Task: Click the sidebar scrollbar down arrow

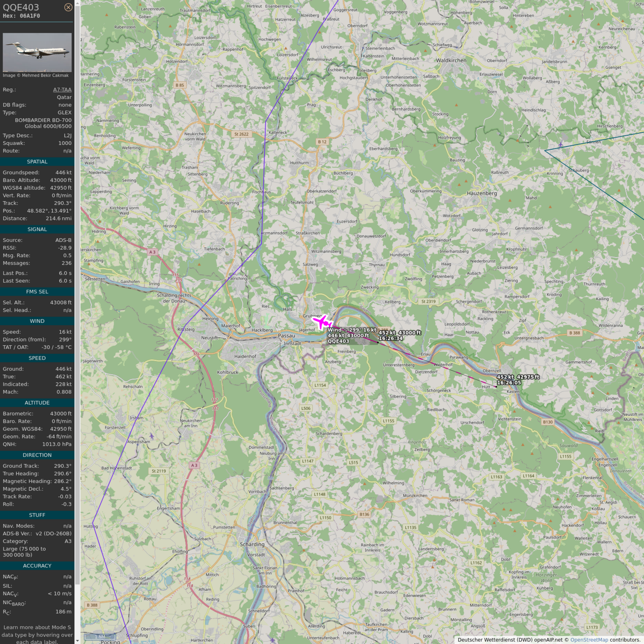Action: 77,640
